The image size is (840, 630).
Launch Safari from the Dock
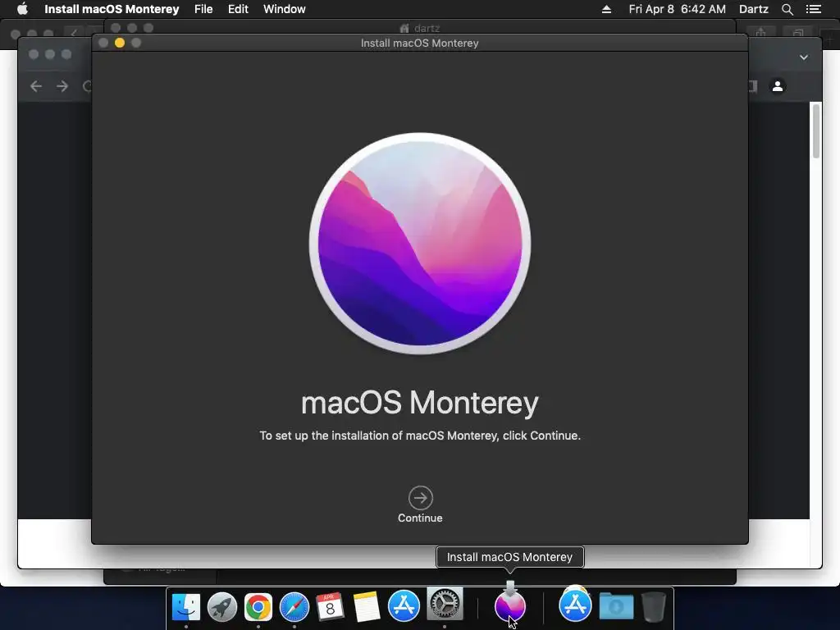point(294,607)
